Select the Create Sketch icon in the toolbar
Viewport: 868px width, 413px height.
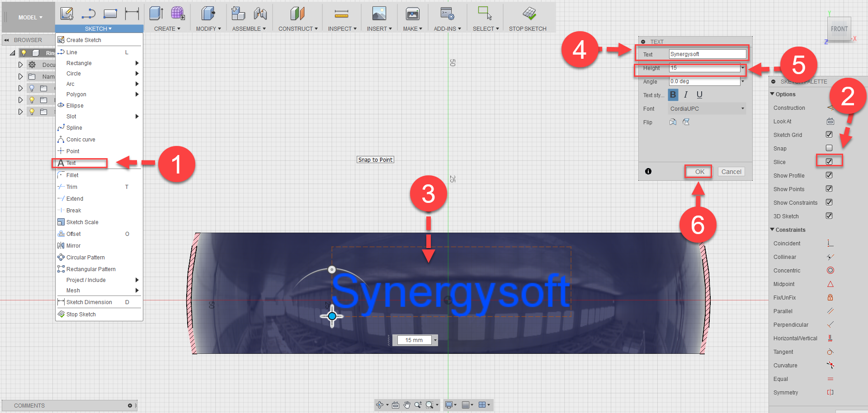[x=67, y=14]
